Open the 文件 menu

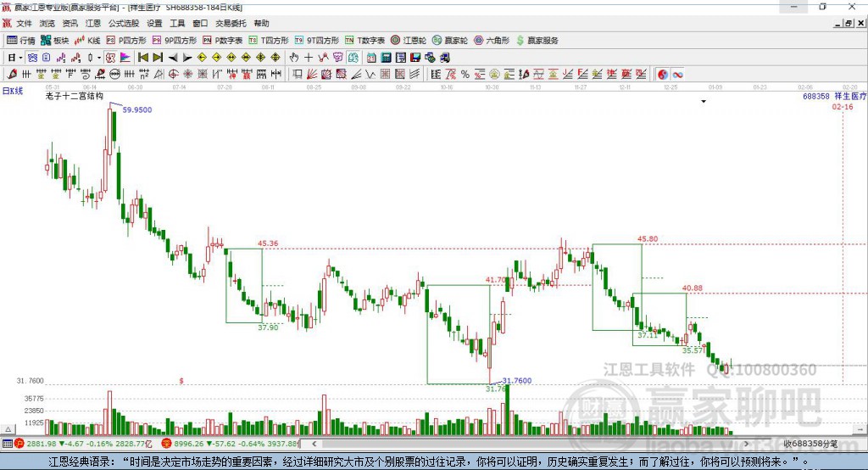(24, 23)
